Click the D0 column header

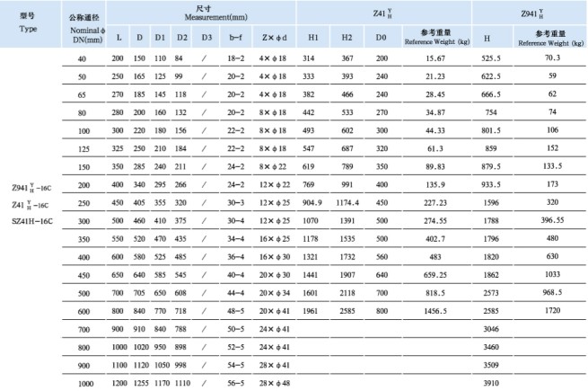click(381, 38)
